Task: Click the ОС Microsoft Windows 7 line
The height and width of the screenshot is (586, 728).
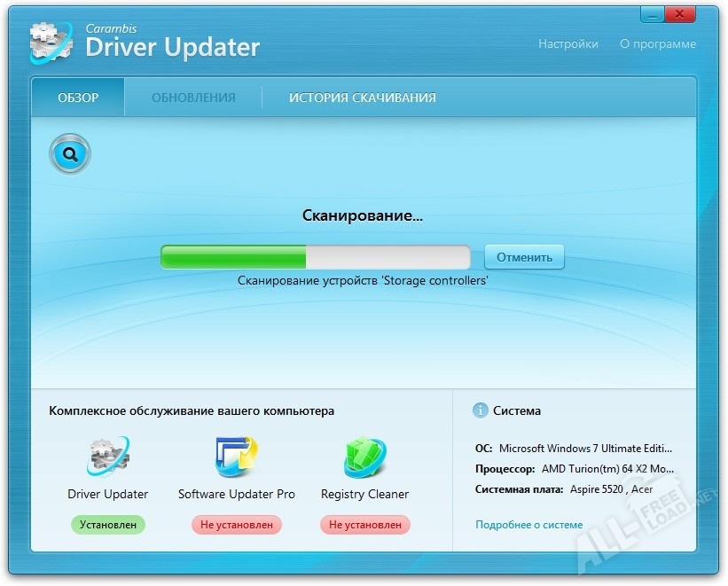Action: (x=574, y=449)
